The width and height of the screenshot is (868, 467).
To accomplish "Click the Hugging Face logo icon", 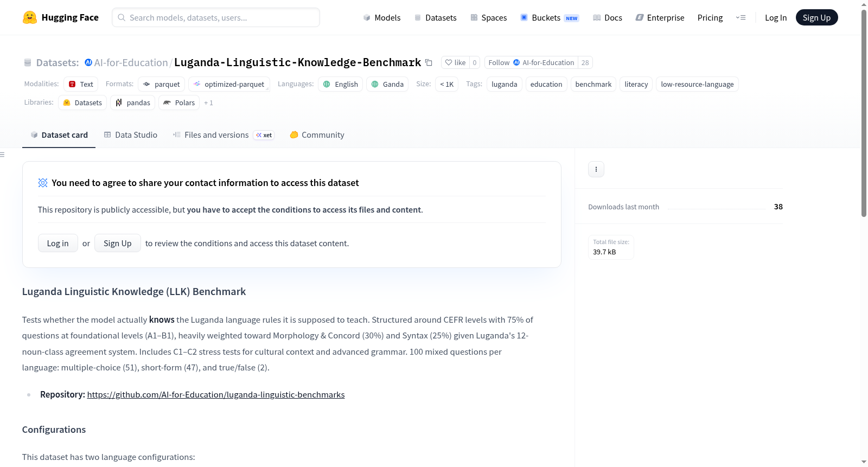I will [30, 17].
